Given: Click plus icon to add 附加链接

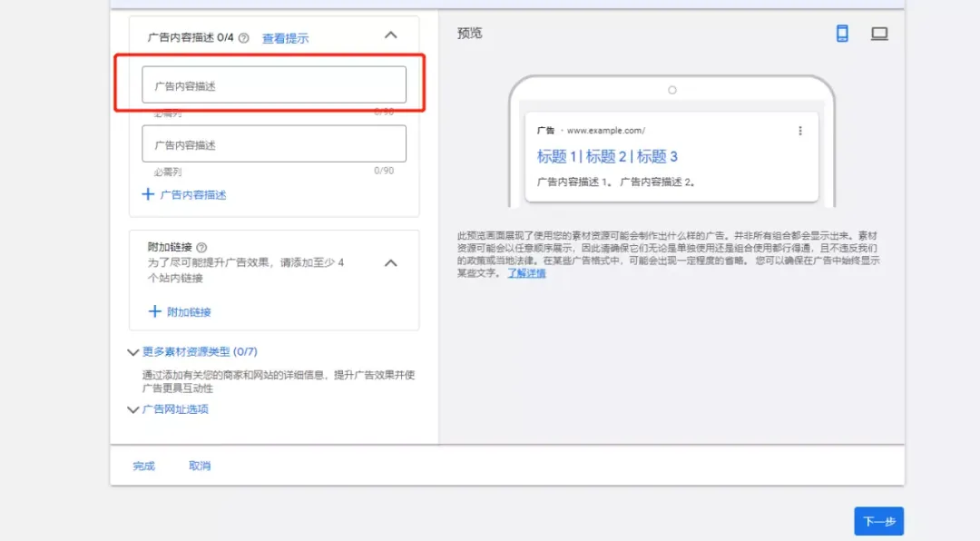Looking at the screenshot, I should click(x=154, y=311).
